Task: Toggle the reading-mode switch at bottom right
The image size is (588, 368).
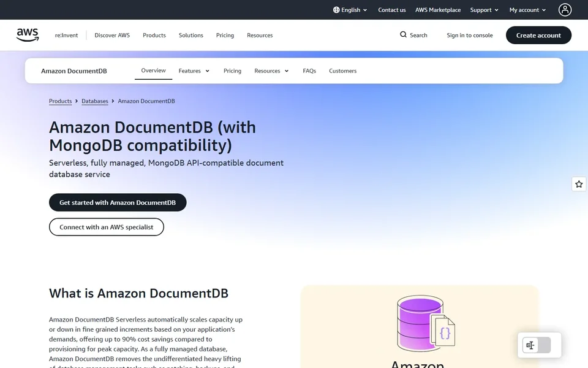Action: coord(537,345)
